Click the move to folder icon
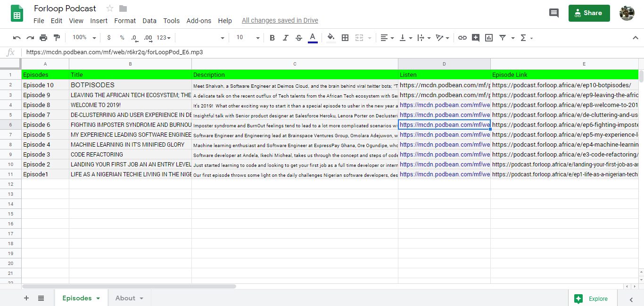 pos(123,8)
